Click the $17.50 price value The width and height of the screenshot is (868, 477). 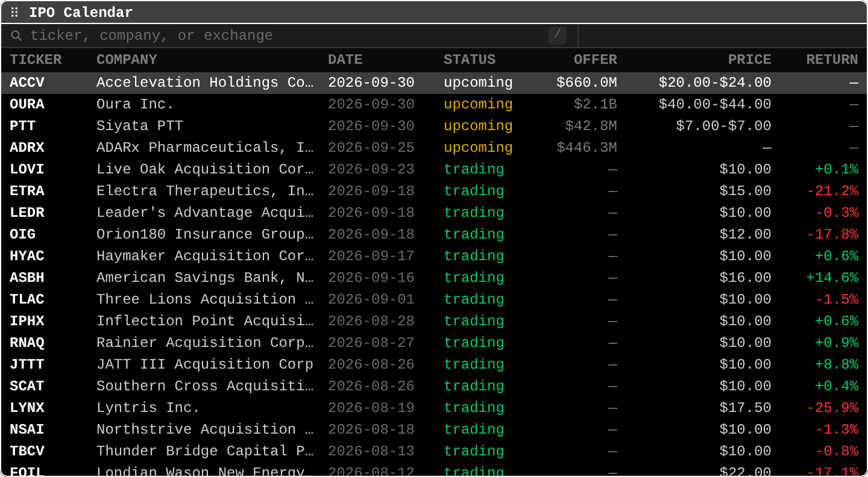[x=746, y=408]
